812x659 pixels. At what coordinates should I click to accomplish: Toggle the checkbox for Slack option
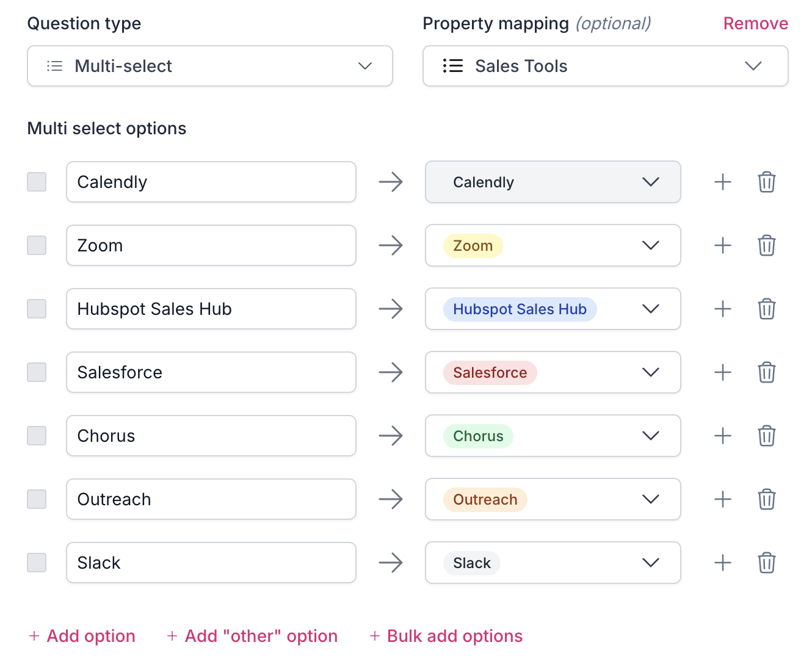[37, 563]
